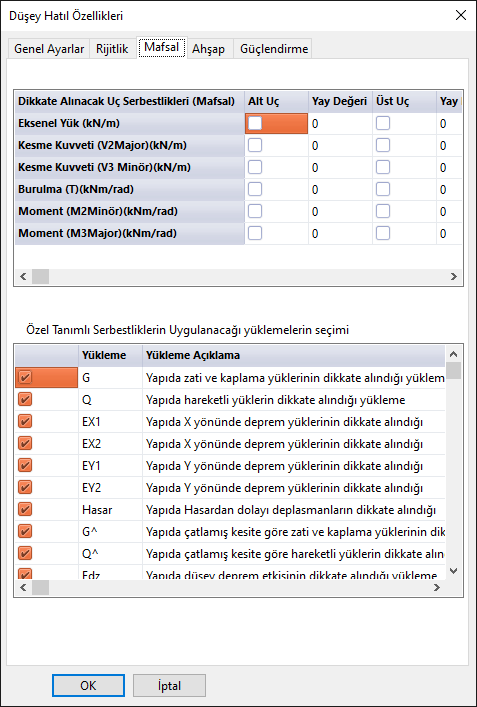
Task: Click the Yükleme column header
Action: 110,355
